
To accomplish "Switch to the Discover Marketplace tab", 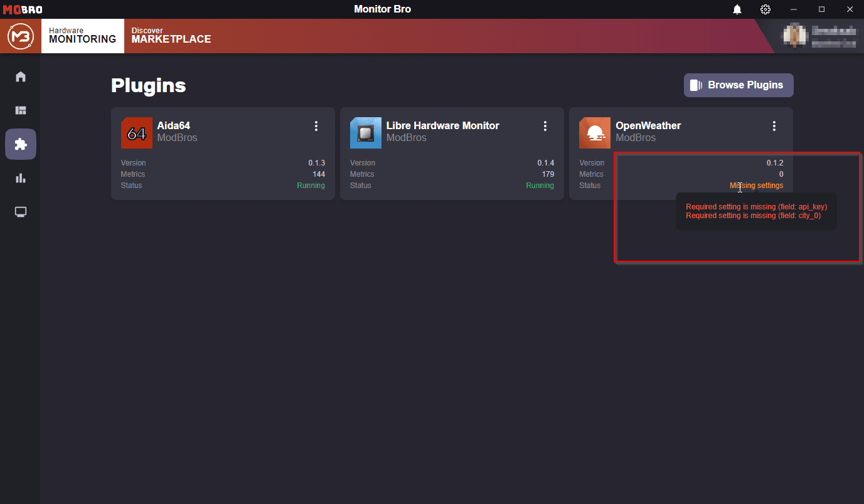I will point(171,36).
